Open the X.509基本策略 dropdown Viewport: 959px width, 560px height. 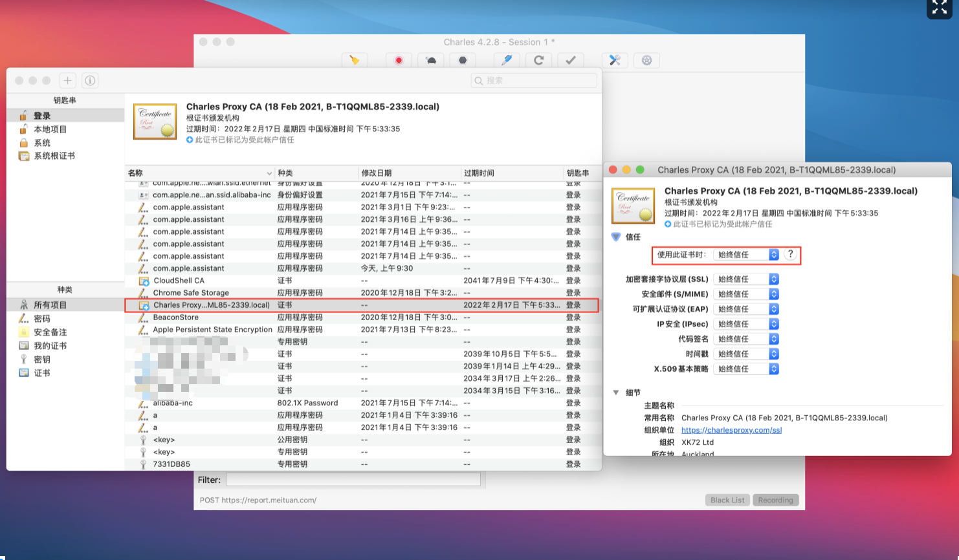click(x=746, y=369)
